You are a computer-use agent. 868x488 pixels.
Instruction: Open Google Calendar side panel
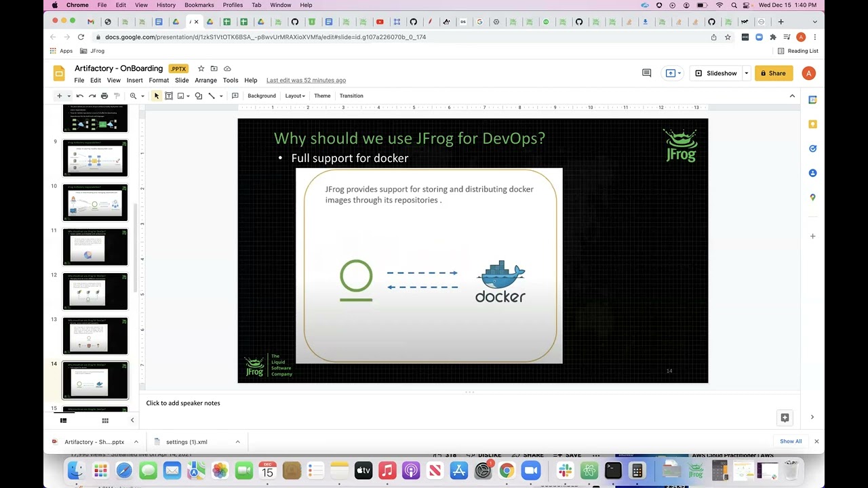[812, 100]
